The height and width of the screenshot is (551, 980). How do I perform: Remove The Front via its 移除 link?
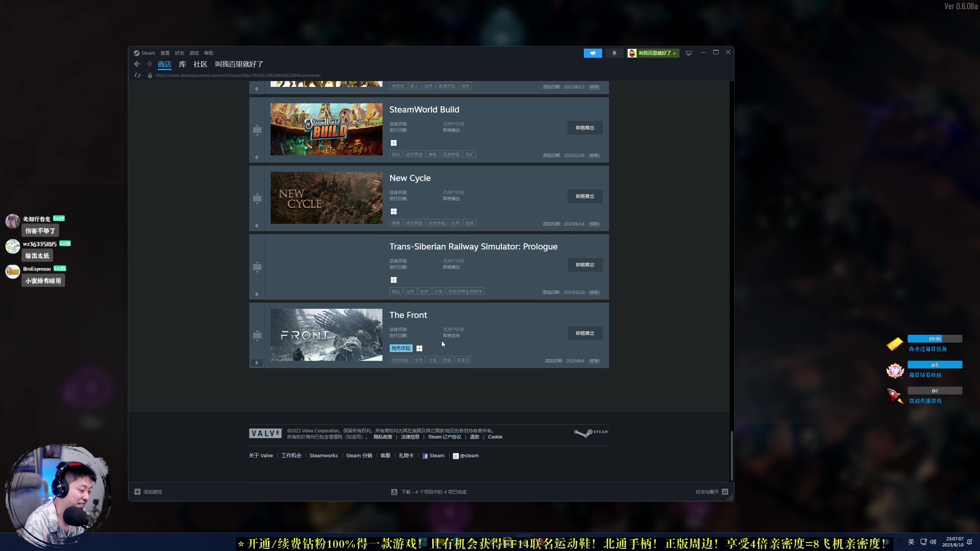[594, 361]
